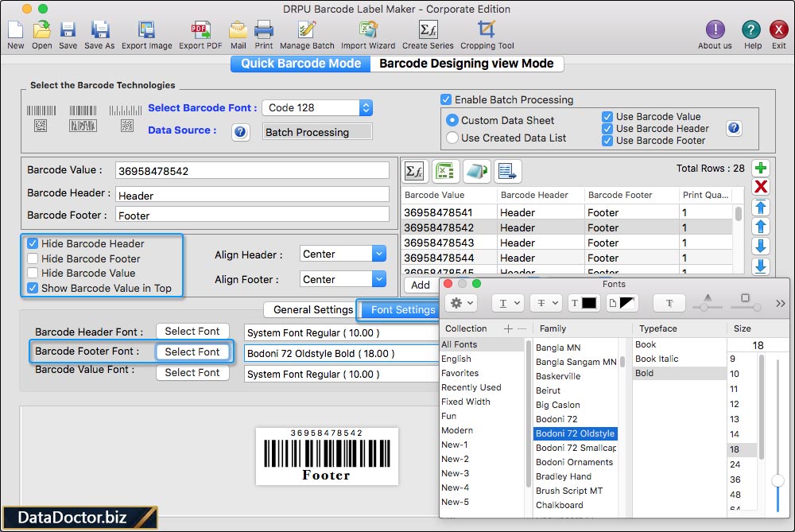The width and height of the screenshot is (795, 532).
Task: Click the export data list icon above table
Action: pyautogui.click(x=507, y=172)
